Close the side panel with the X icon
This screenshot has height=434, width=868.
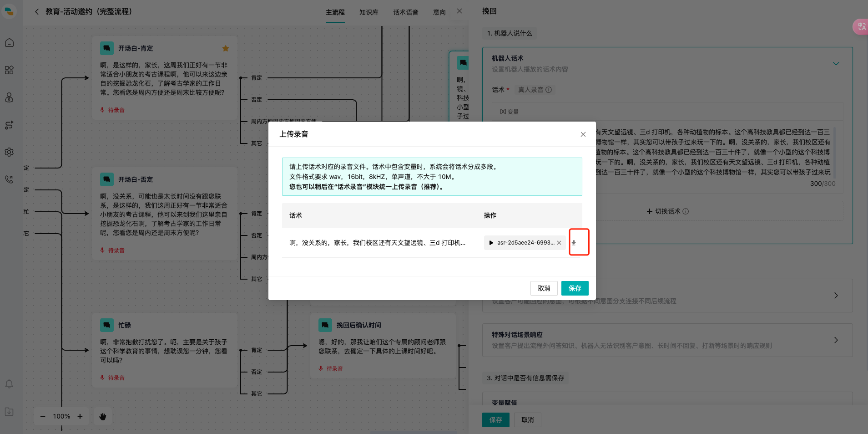(x=459, y=11)
